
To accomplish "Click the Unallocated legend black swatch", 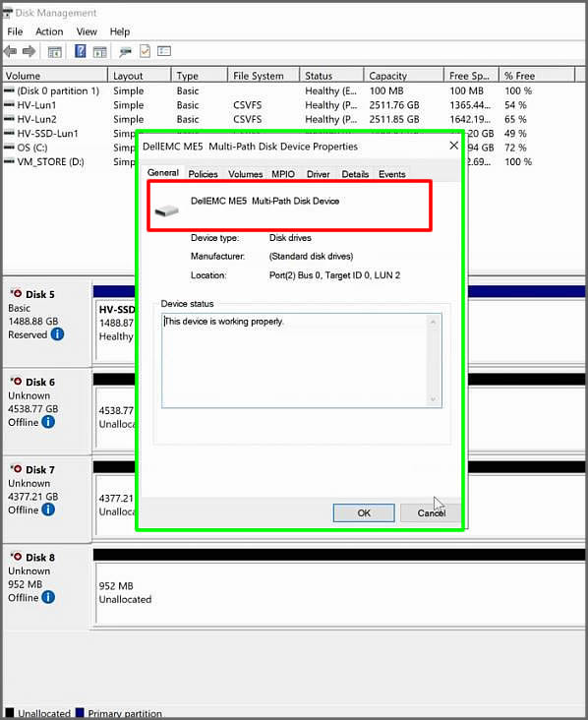I will (x=10, y=713).
